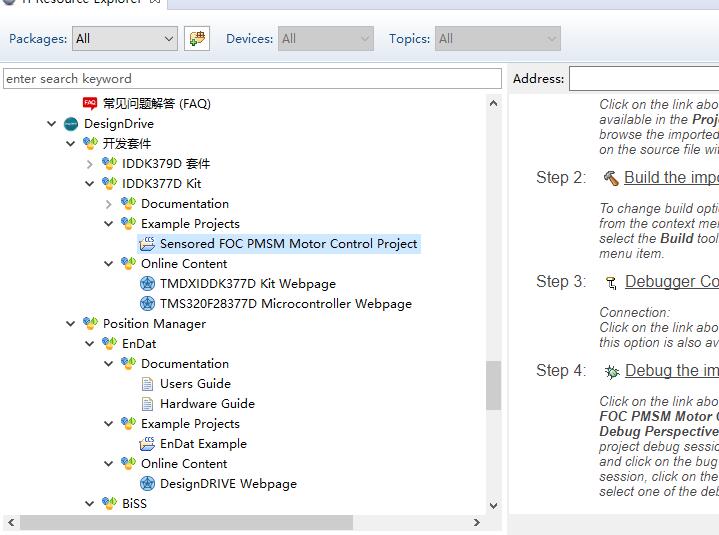Click the TMDXIDDK377D Kit Webpage globe icon
The width and height of the screenshot is (719, 535).
click(x=147, y=284)
